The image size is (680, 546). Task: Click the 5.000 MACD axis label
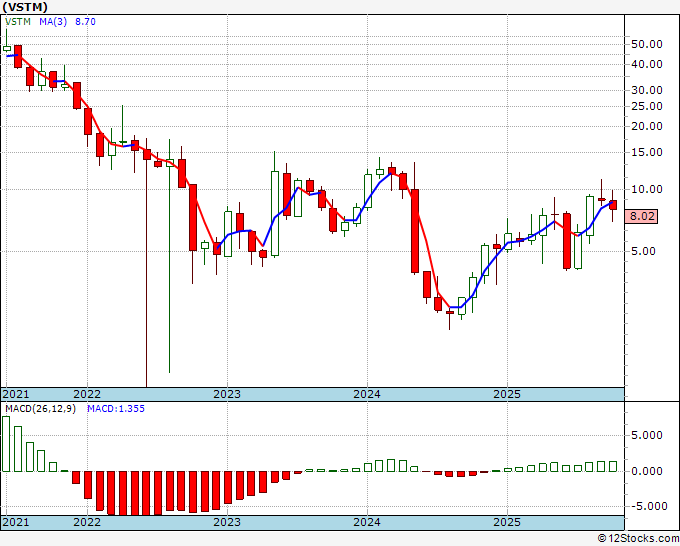coord(647,435)
